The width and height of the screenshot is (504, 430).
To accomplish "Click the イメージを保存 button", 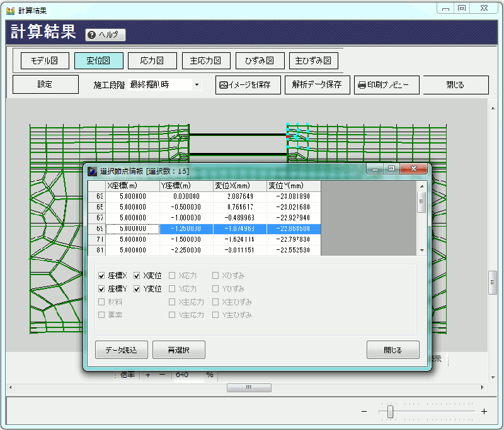I will tap(248, 85).
